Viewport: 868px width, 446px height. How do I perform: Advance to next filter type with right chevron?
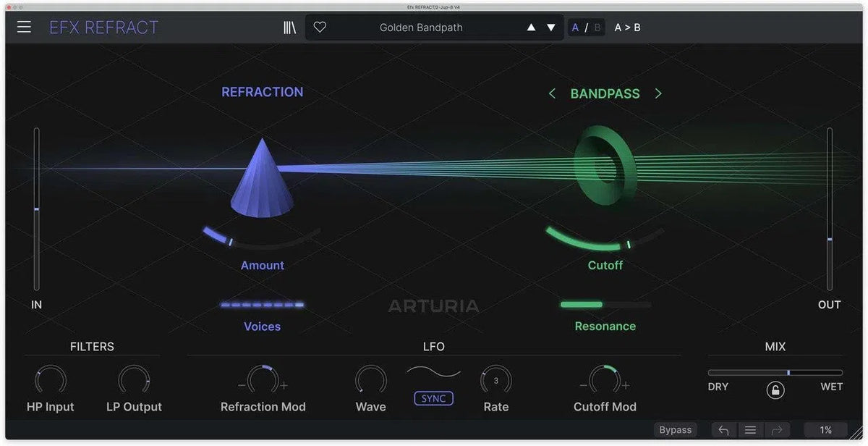(x=658, y=93)
